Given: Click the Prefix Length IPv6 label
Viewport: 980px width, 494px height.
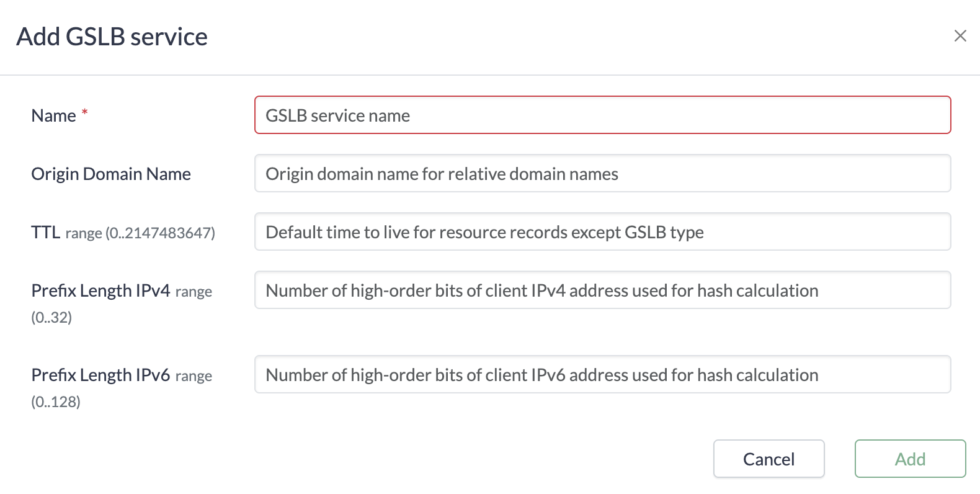Looking at the screenshot, I should [100, 374].
